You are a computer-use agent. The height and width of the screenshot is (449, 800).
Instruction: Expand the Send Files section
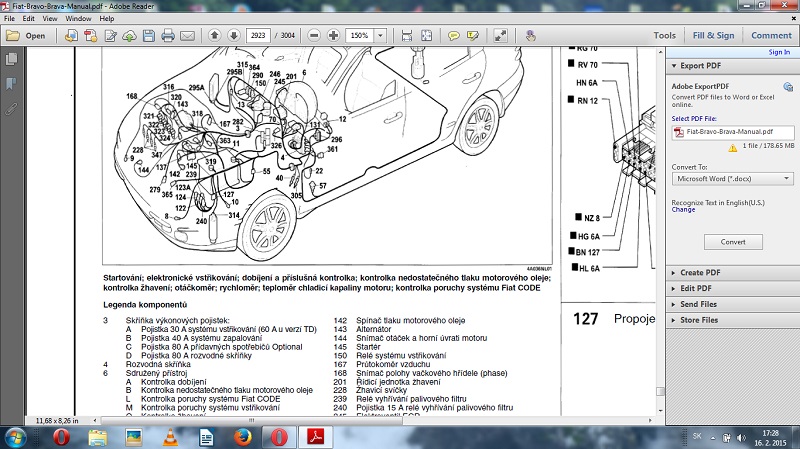pyautogui.click(x=700, y=304)
